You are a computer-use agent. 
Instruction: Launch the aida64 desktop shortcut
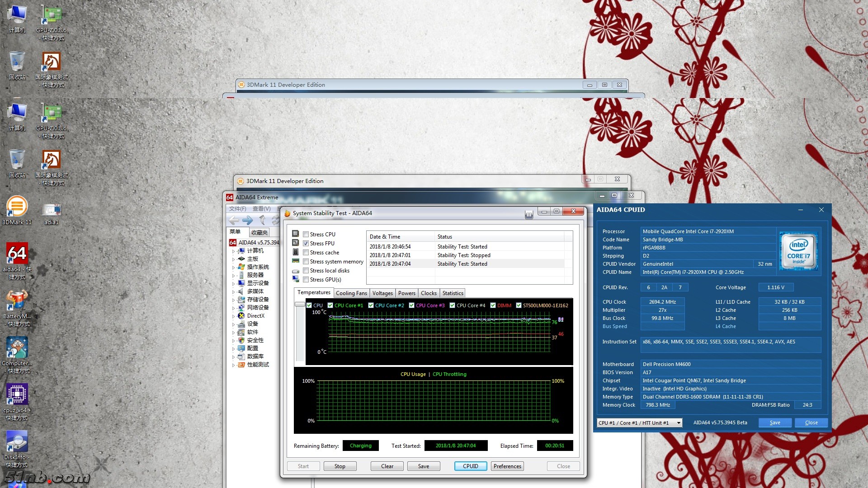click(x=17, y=261)
